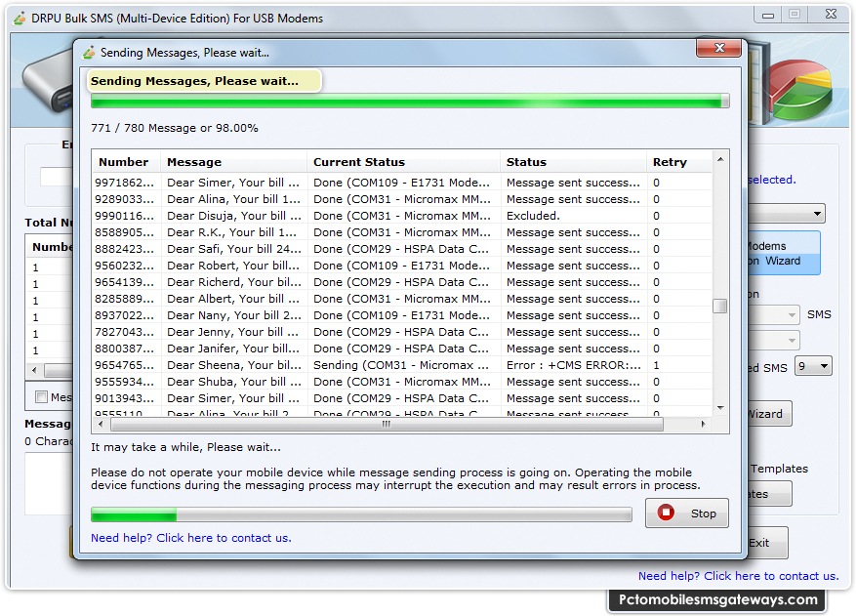Click the red stop icon in Stop button
856x616 pixels.
[666, 513]
